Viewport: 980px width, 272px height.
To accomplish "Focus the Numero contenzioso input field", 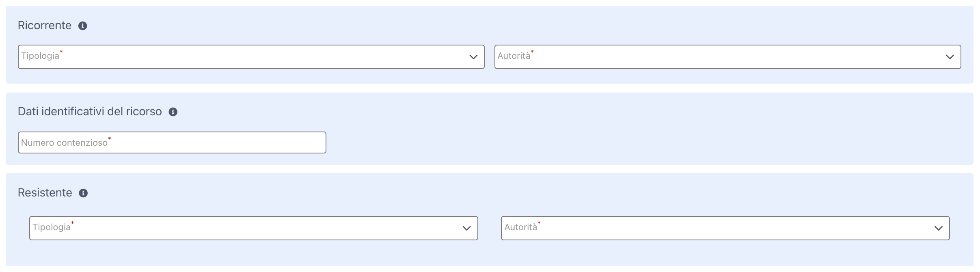I will tap(172, 142).
